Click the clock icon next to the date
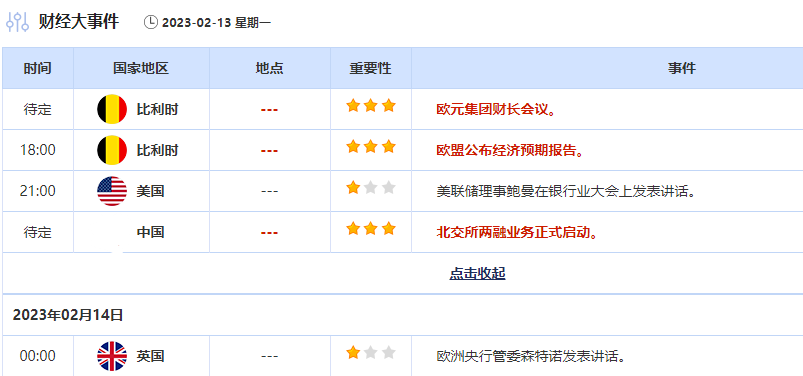The image size is (803, 376). pyautogui.click(x=151, y=22)
